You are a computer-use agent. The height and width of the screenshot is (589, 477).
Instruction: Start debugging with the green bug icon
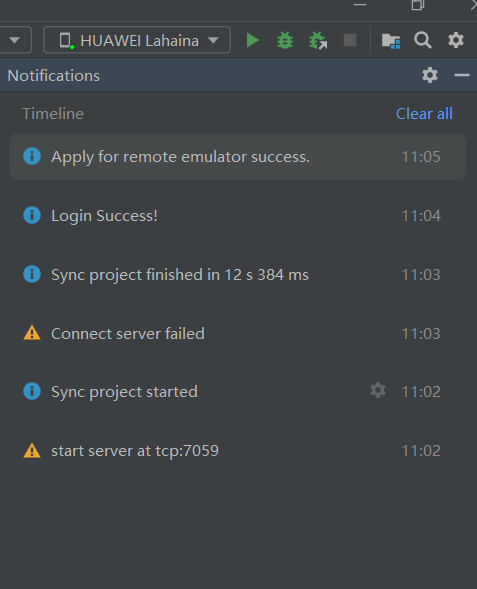tap(285, 40)
